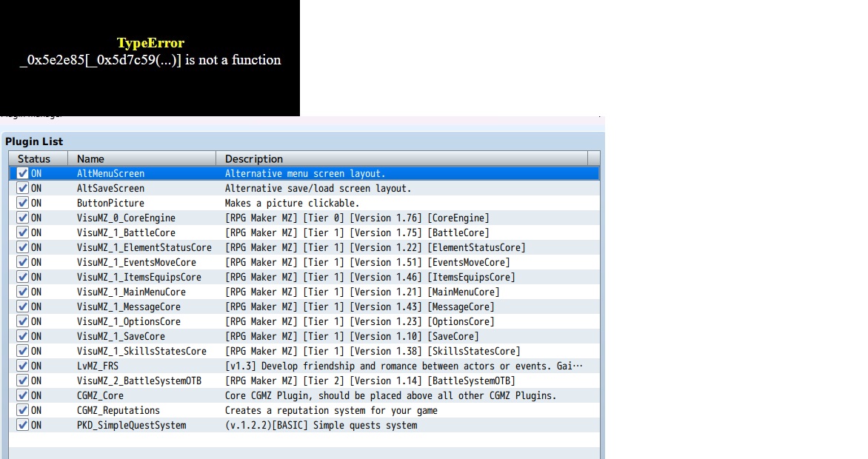Uncheck VisuMZ_1_SaveCore checkbox
868x459 pixels.
(23, 336)
